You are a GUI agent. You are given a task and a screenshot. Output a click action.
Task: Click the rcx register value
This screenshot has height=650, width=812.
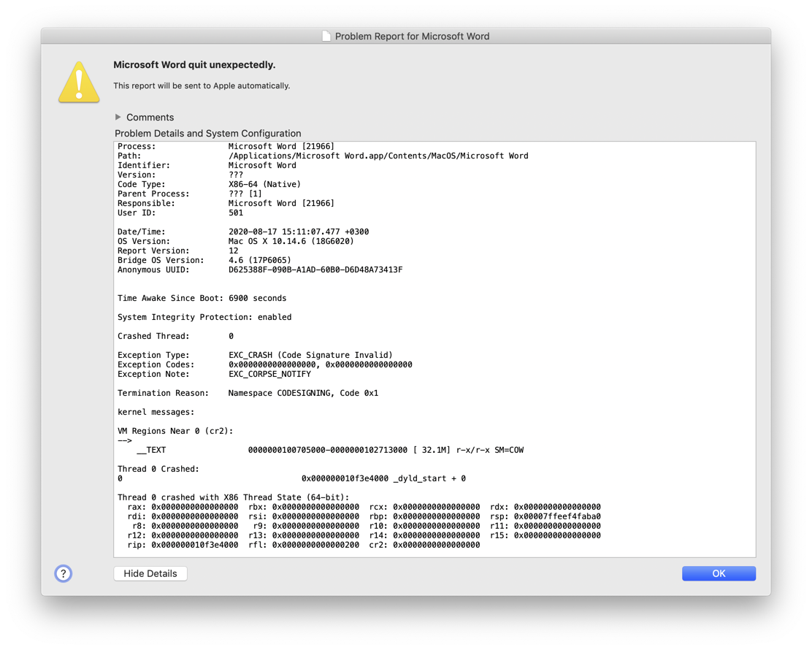[x=437, y=507]
